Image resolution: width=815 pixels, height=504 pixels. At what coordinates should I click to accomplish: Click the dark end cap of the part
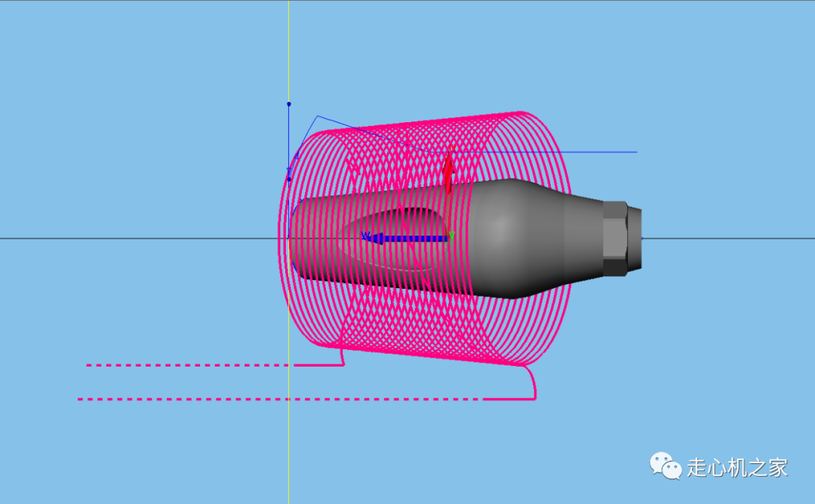[634, 238]
